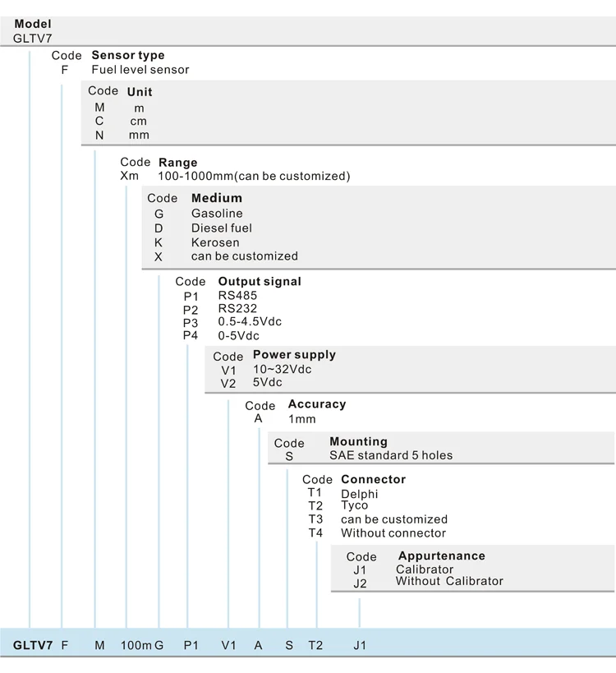Click output code 'P3'
The width and height of the screenshot is (616, 673).
[x=191, y=323]
